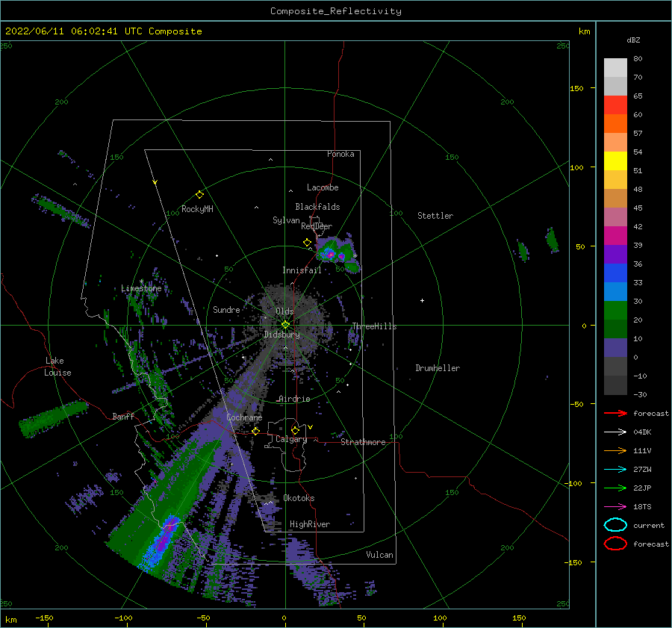Click the Stettler label

point(435,216)
